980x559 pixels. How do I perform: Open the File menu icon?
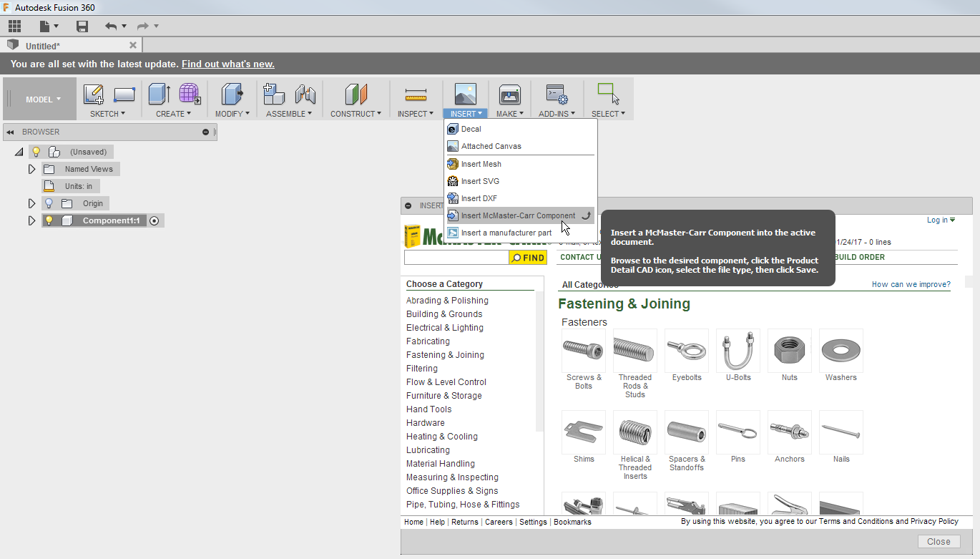coord(49,26)
